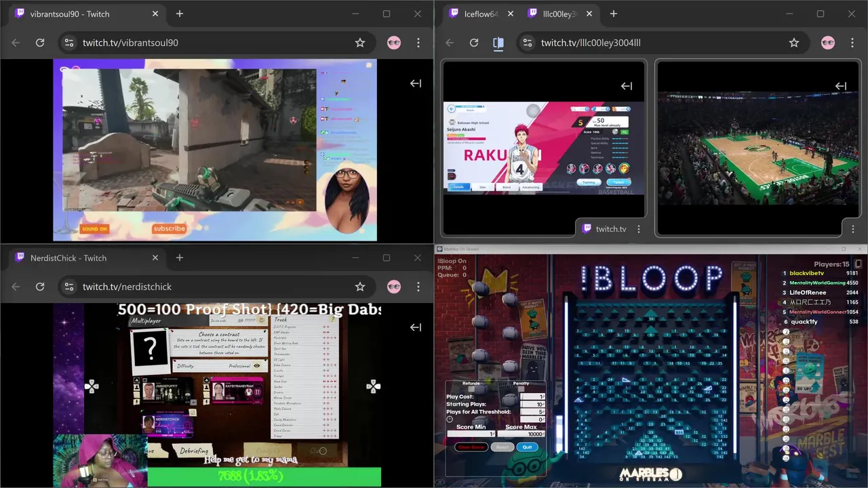The image size is (868, 488).
Task: Open new tab in NerdistChick window
Action: [x=180, y=258]
